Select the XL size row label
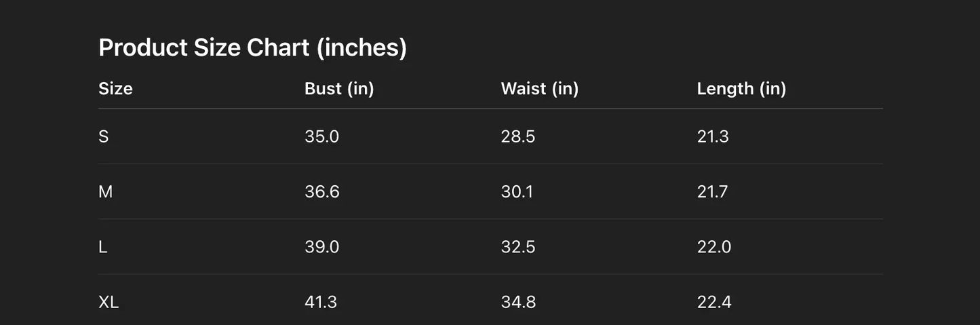Screen dimensions: 980x325 109,302
